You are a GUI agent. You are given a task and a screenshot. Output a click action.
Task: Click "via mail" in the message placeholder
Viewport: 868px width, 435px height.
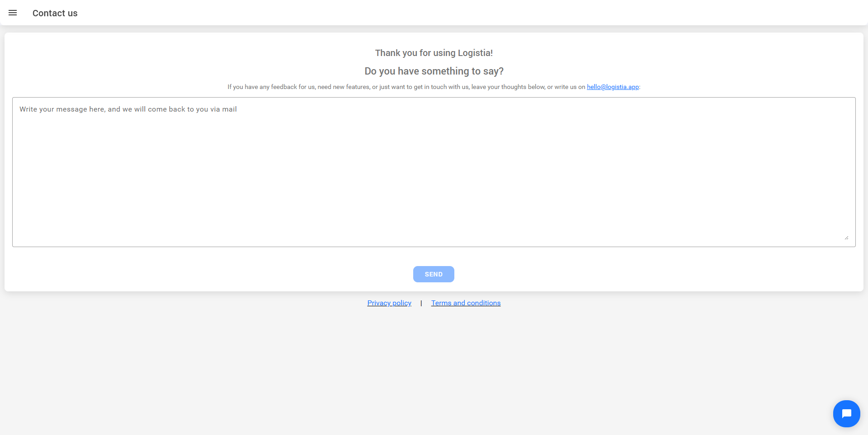point(223,109)
